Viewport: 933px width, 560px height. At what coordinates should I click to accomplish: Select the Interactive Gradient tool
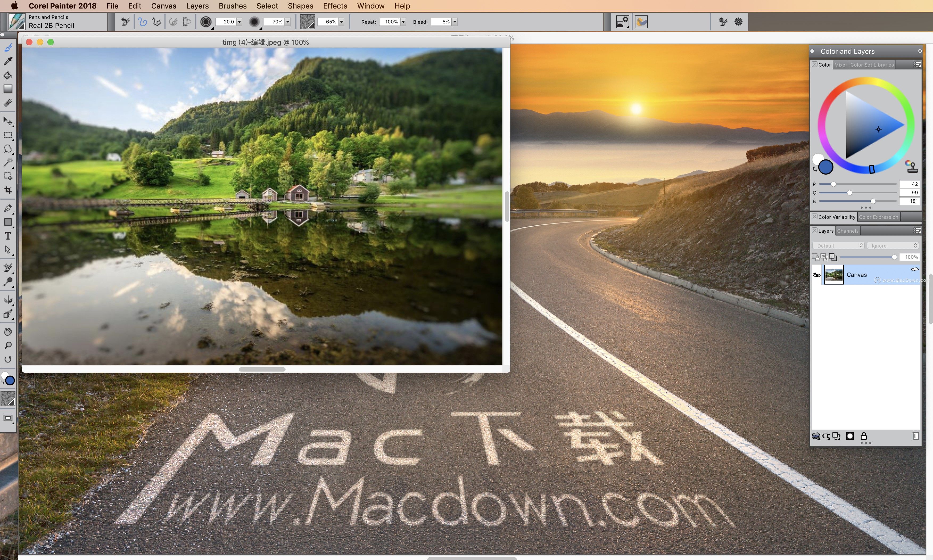[x=8, y=89]
